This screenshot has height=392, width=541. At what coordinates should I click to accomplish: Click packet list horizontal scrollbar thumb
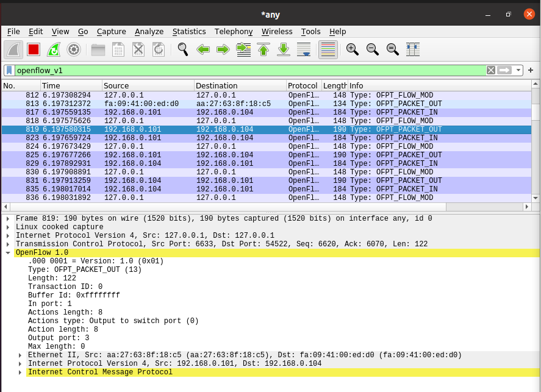228,207
